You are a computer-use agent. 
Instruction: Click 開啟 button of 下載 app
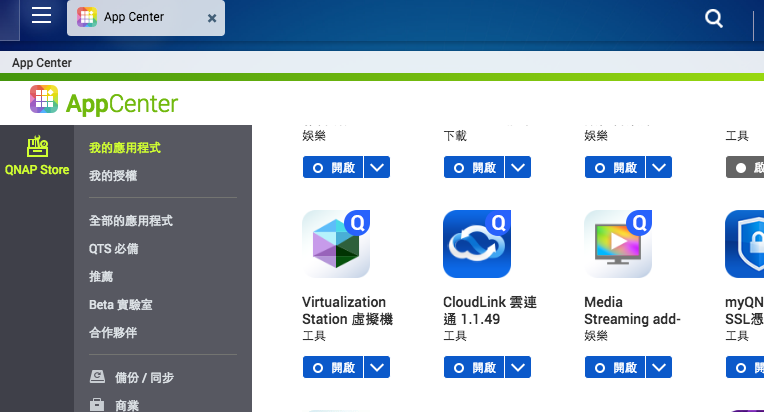coord(474,168)
